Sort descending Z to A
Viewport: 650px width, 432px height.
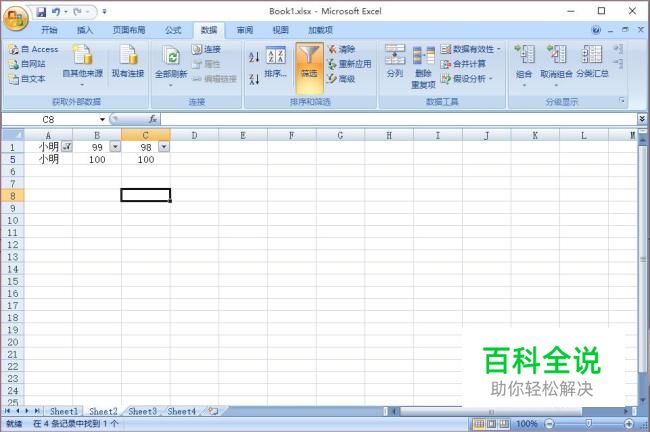pos(254,78)
